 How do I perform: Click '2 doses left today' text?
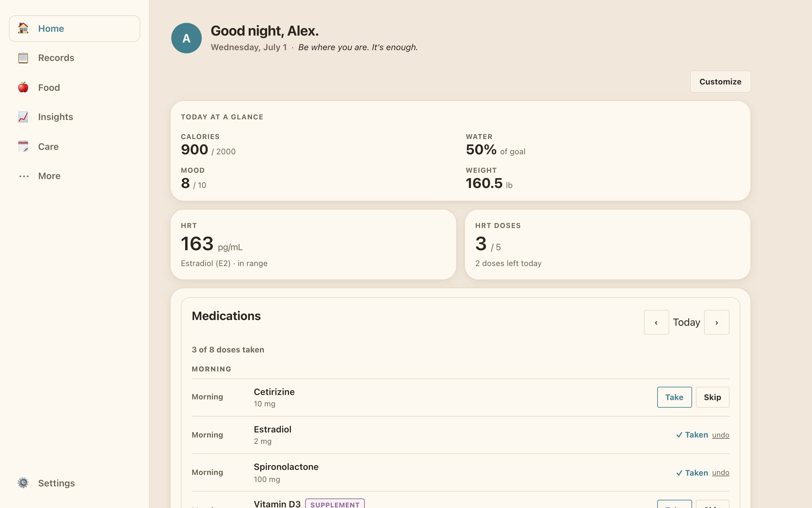(508, 264)
